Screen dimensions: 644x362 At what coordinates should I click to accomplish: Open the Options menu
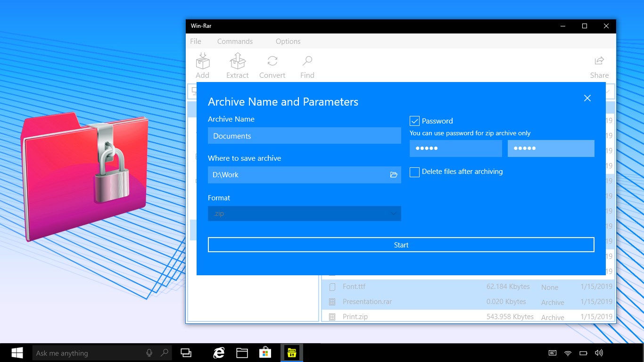point(288,41)
